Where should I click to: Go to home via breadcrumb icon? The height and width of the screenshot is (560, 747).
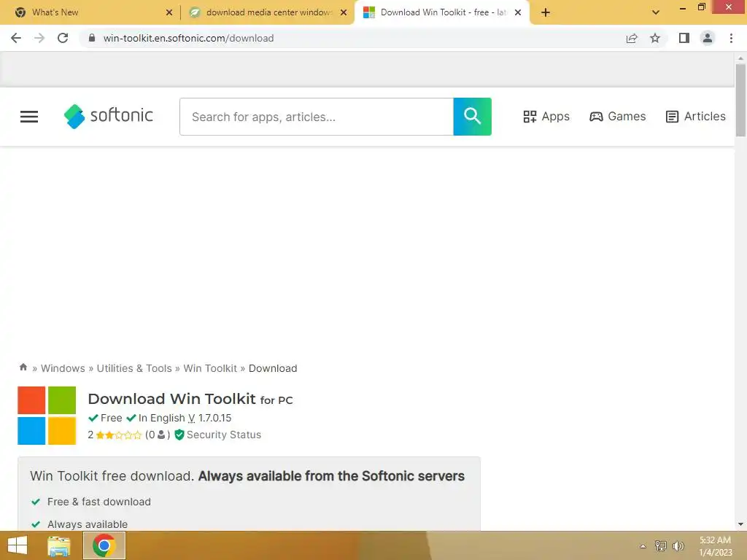23,367
